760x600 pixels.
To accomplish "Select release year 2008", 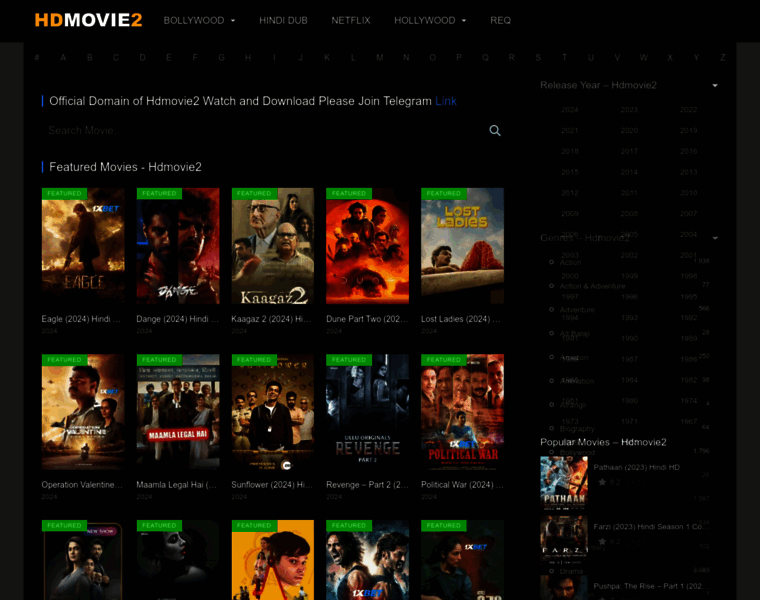I will click(x=629, y=214).
